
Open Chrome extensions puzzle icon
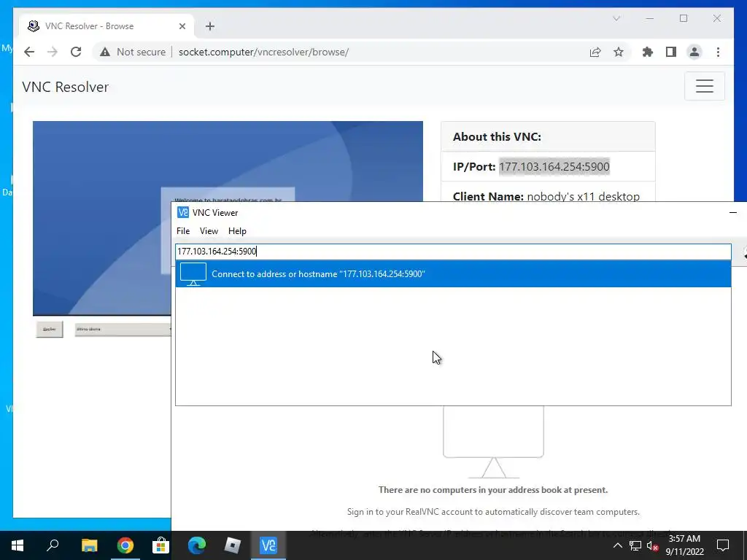tap(648, 52)
